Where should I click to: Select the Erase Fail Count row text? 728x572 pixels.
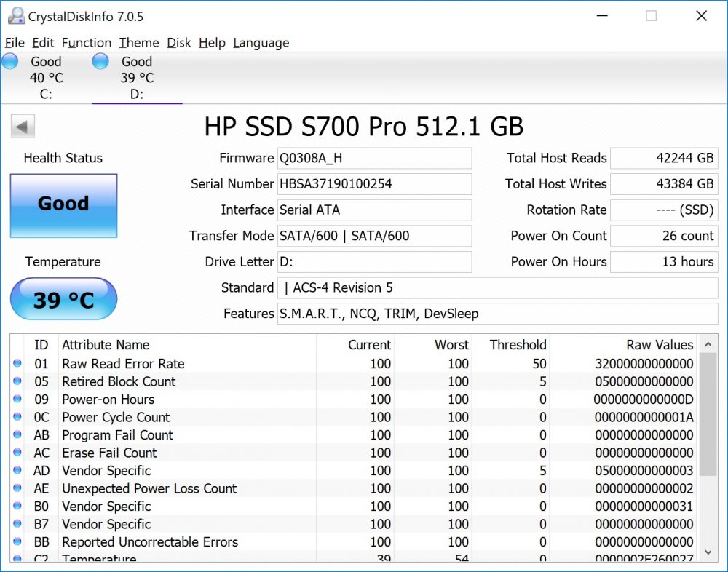[109, 453]
